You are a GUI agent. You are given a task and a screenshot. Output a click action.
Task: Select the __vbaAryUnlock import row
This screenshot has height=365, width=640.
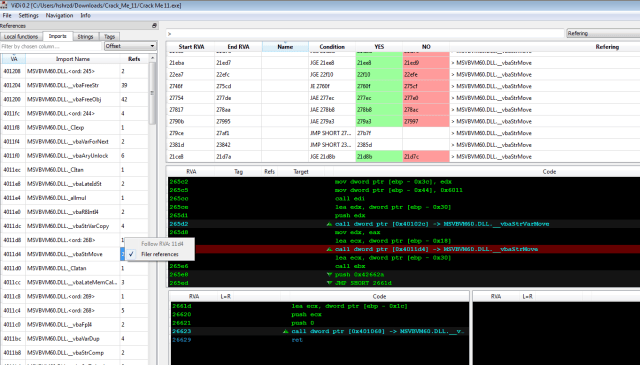coord(75,156)
